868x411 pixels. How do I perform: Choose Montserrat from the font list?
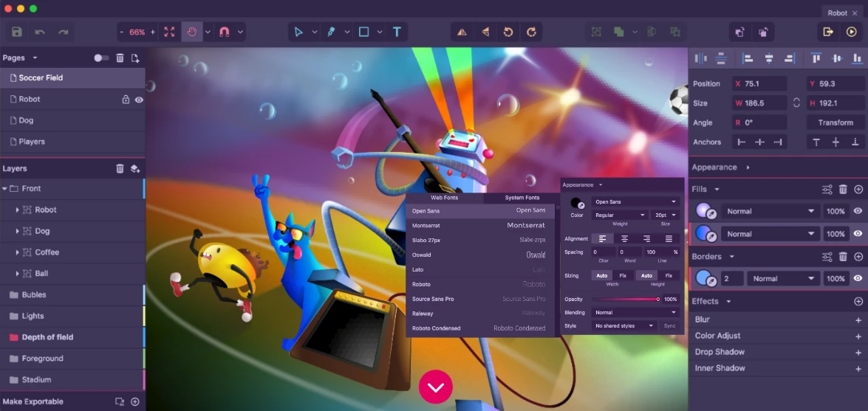coord(479,225)
